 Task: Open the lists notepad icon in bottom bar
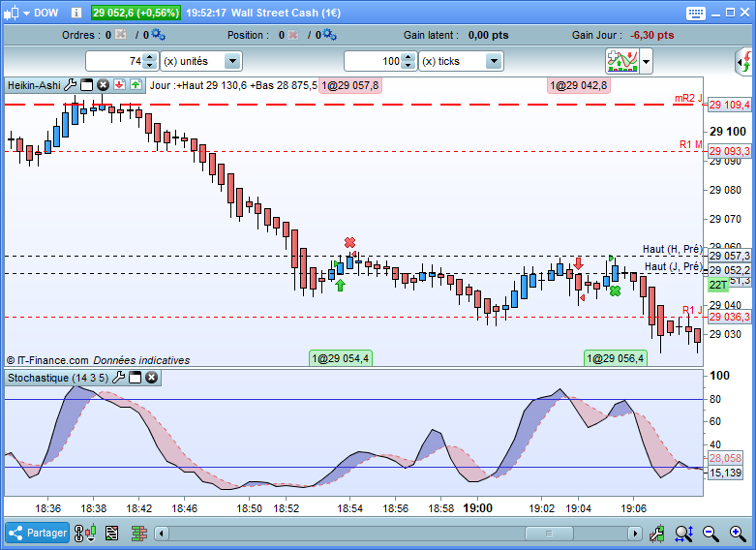click(112, 534)
